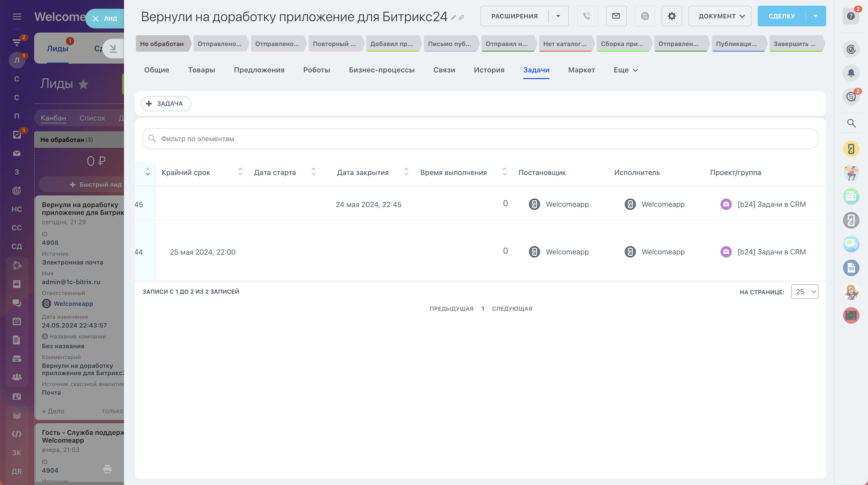868x485 pixels.
Task: Toggle sort on Крайний срок column
Action: coord(240,172)
